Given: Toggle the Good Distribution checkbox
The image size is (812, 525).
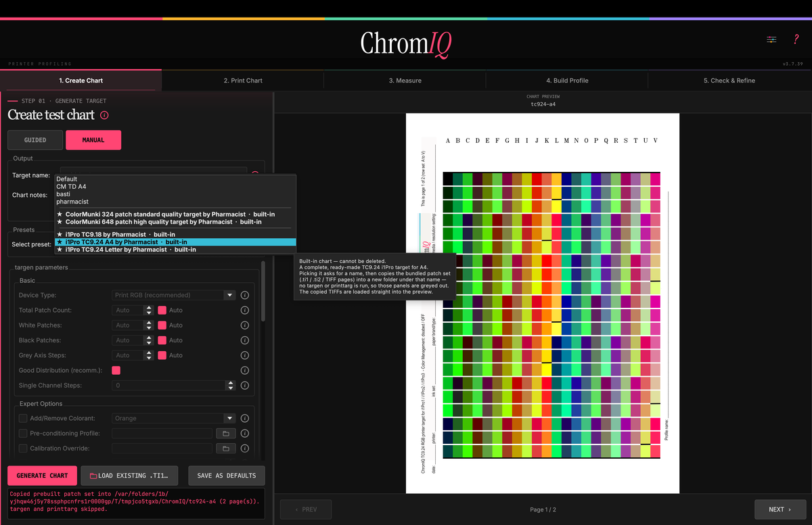Looking at the screenshot, I should [x=116, y=370].
